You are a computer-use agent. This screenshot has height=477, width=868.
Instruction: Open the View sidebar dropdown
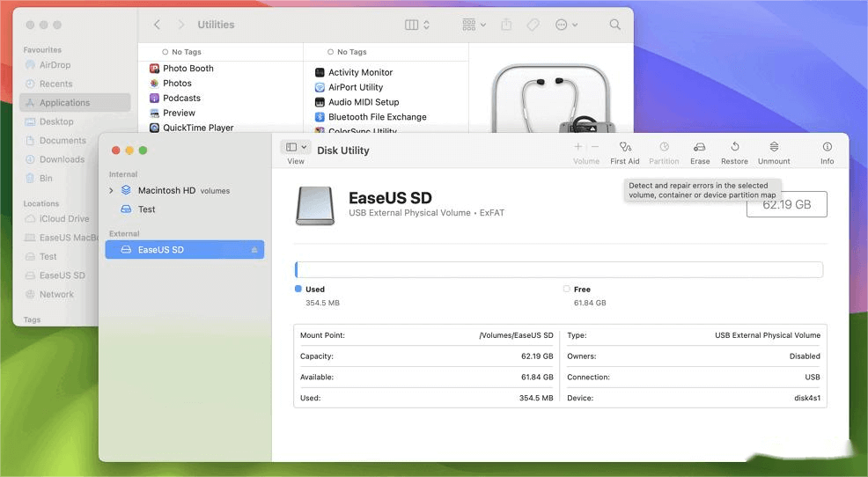[296, 147]
